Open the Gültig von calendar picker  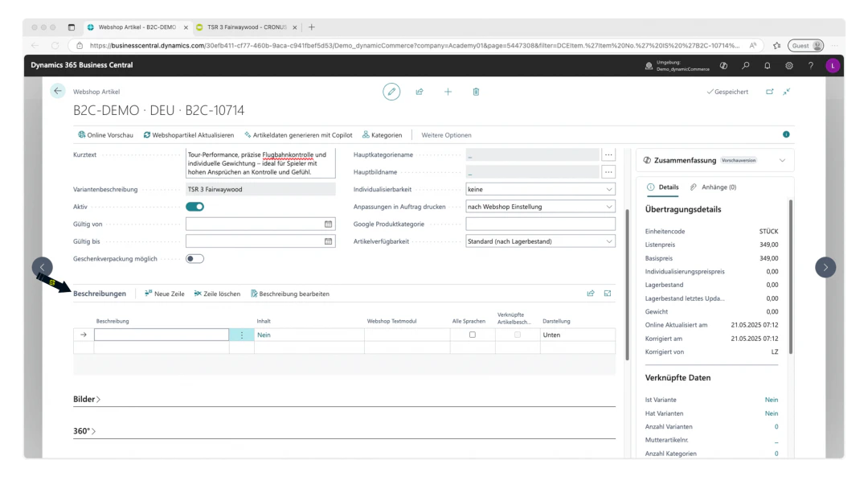[x=328, y=224]
